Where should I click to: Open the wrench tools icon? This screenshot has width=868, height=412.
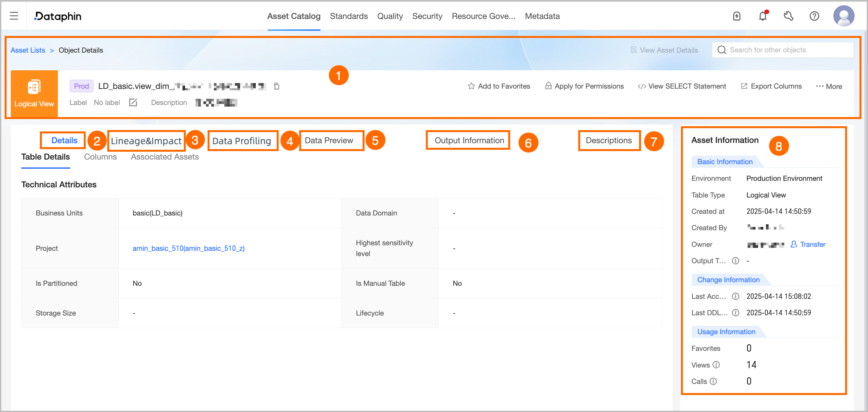788,16
